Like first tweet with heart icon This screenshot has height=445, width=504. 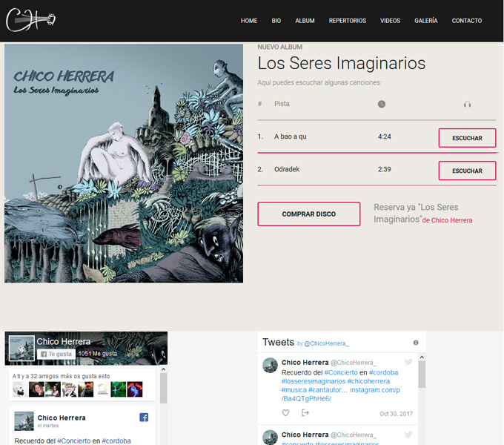tap(285, 412)
